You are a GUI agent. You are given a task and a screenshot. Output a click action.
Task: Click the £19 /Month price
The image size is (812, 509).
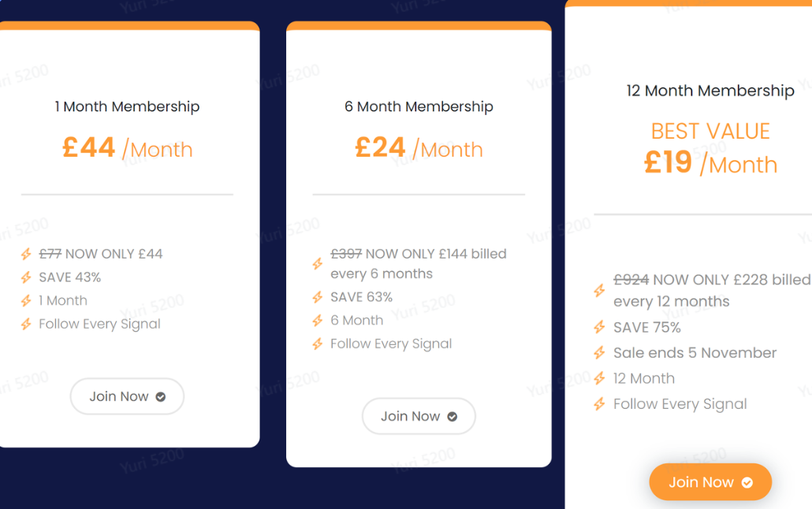click(x=710, y=163)
